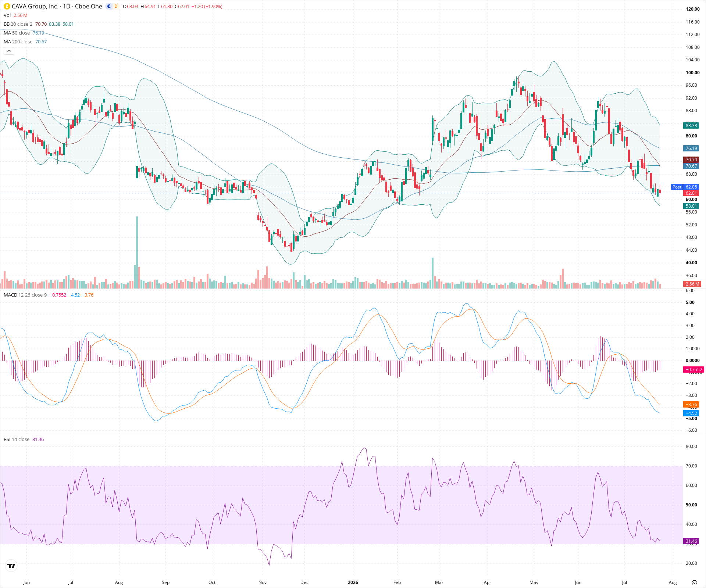Click the Oct label on the time axis
The height and width of the screenshot is (588, 706).
coord(212,582)
